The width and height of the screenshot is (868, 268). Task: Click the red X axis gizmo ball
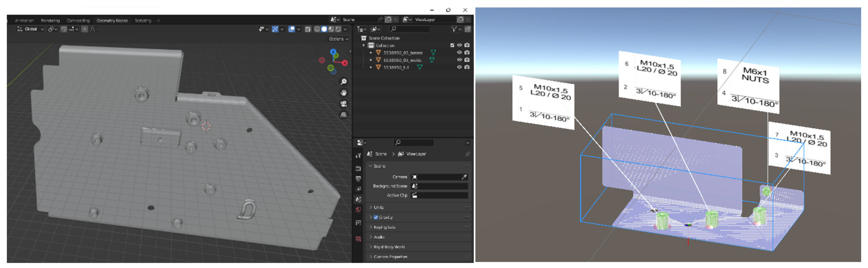click(x=345, y=63)
